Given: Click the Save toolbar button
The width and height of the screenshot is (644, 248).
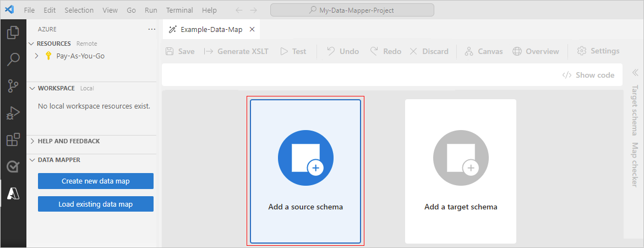Looking at the screenshot, I should (180, 51).
